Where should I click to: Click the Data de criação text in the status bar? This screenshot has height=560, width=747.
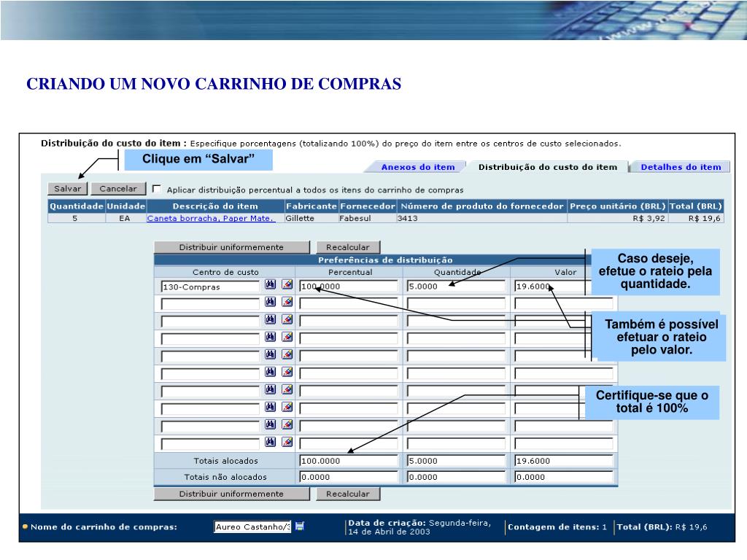(419, 527)
